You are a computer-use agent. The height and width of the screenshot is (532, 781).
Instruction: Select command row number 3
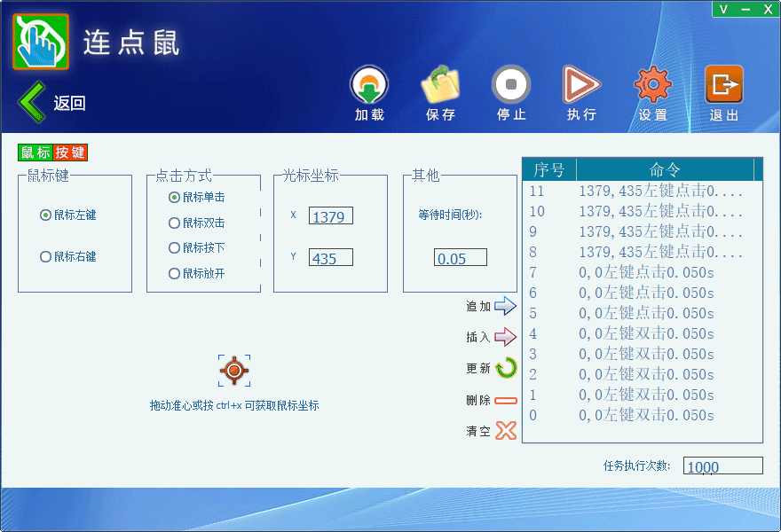pyautogui.click(x=643, y=355)
